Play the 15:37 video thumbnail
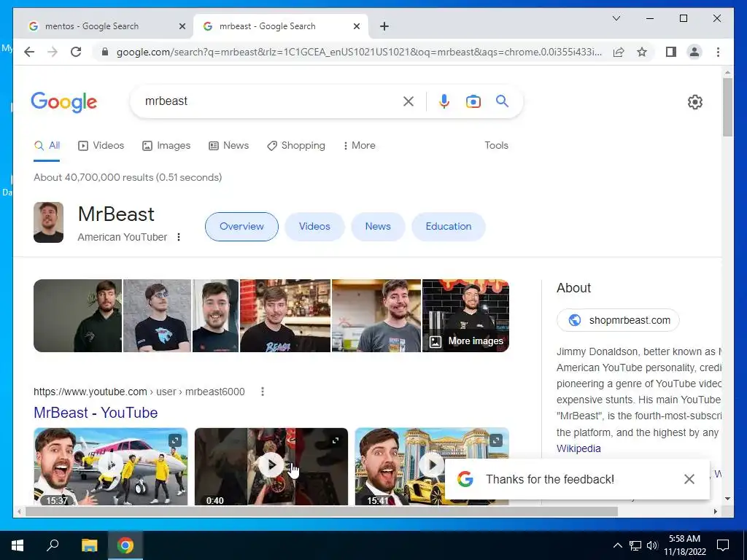 (x=111, y=466)
